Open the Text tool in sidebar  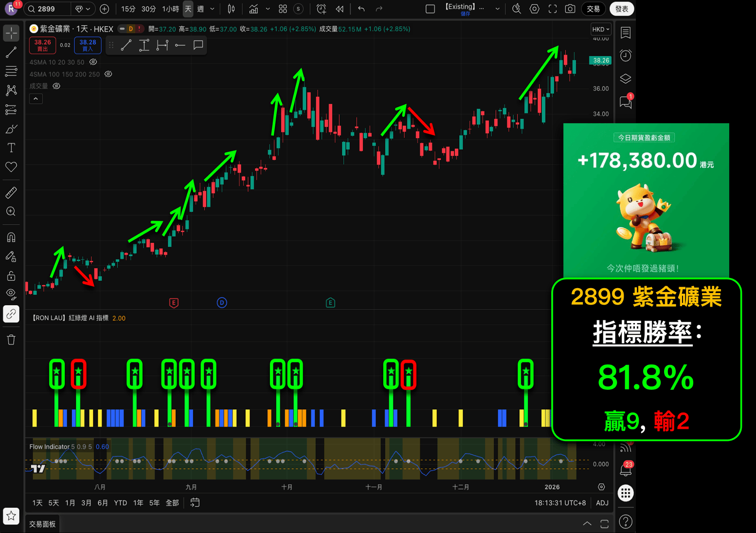click(11, 147)
